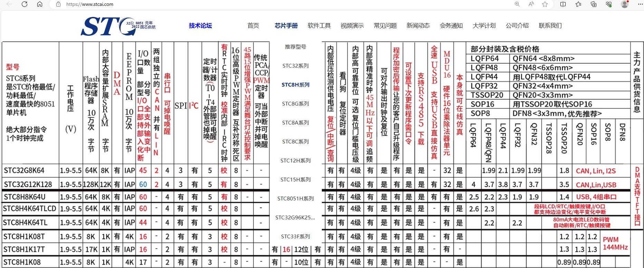Viewport: 644px width, 268px height.
Task: Open the 大学计划 menu item
Action: pyautogui.click(x=484, y=26)
